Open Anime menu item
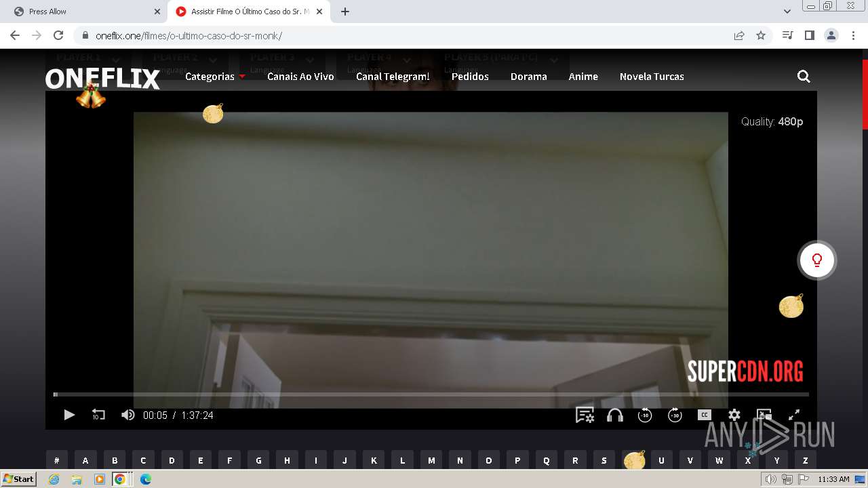Viewport: 868px width, 488px height. click(x=583, y=77)
